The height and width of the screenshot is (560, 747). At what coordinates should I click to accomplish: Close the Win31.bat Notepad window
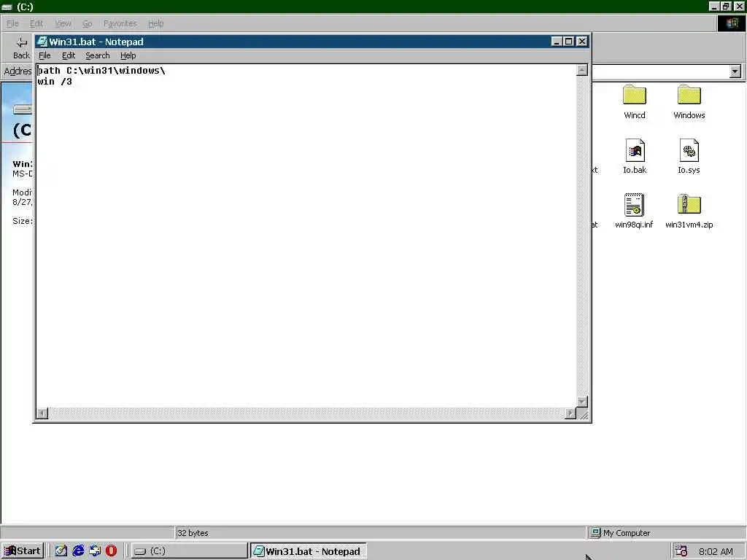(x=581, y=42)
